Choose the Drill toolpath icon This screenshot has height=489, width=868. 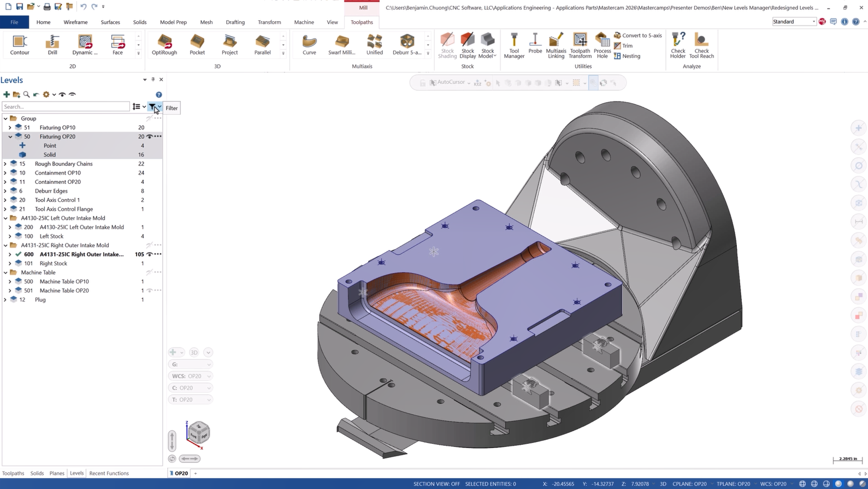point(52,45)
